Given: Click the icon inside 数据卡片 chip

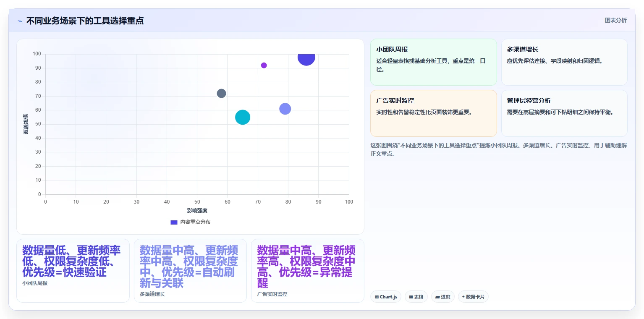Looking at the screenshot, I should [463, 297].
